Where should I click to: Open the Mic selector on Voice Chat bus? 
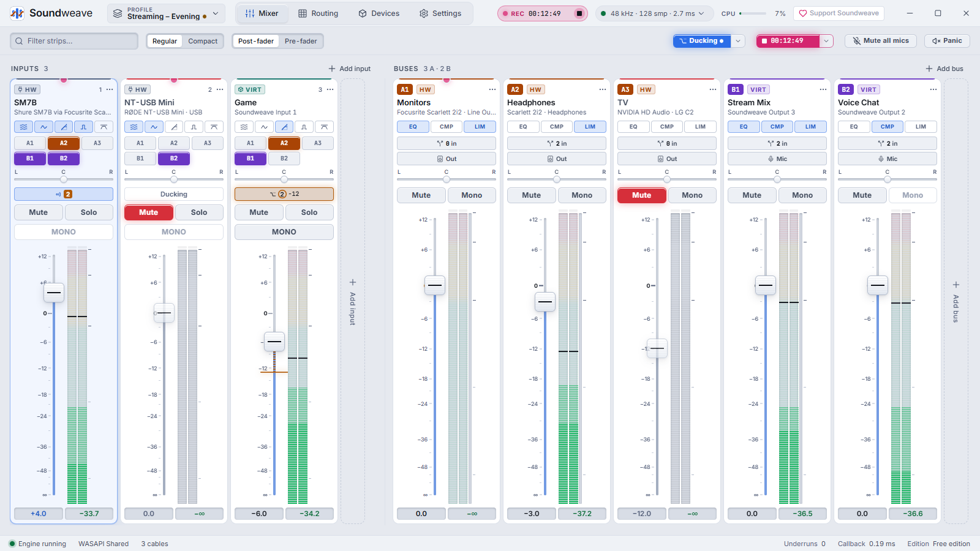coord(888,159)
